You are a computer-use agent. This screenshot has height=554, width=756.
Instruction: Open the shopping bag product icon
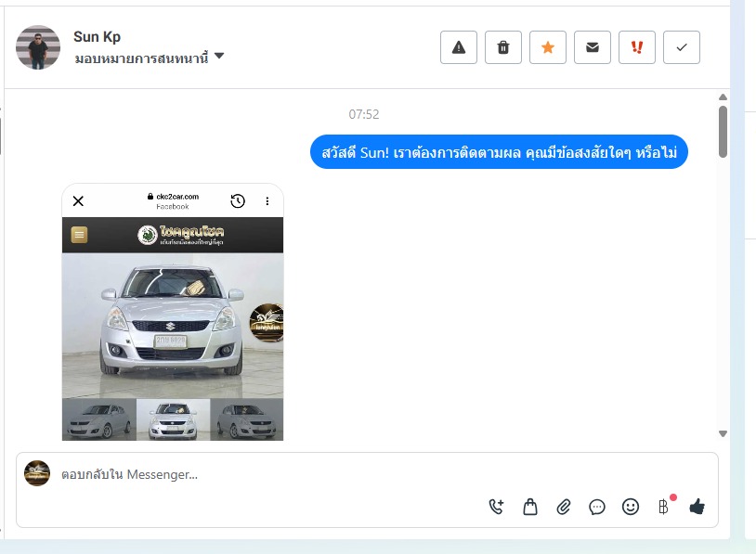click(530, 507)
